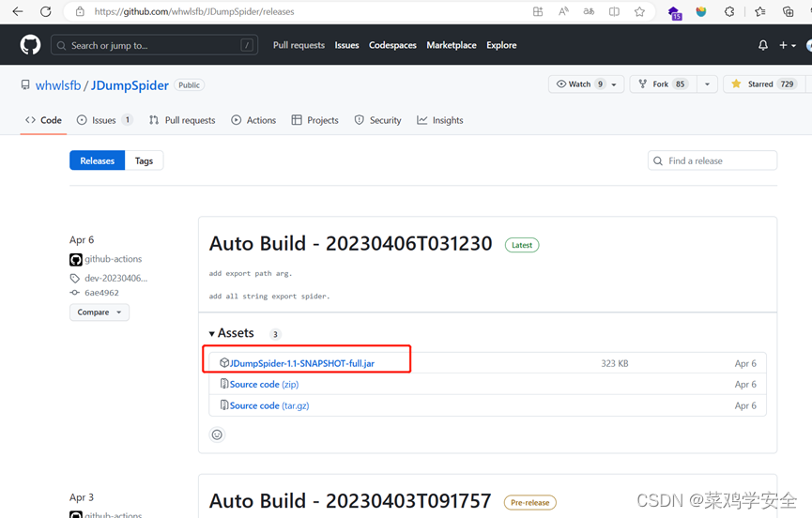Image resolution: width=812 pixels, height=518 pixels.
Task: Open the Fork dropdown caret
Action: click(x=707, y=84)
